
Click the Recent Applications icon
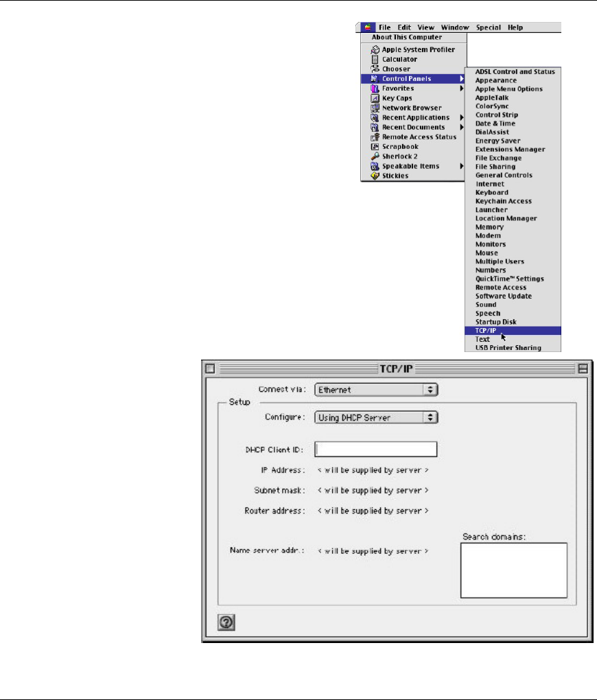(375, 117)
